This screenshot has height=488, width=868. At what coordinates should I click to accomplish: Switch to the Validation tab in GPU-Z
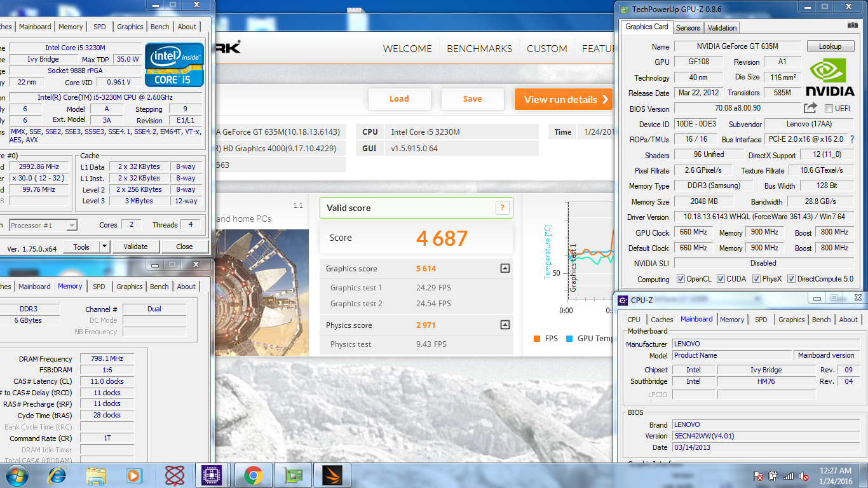tap(722, 27)
